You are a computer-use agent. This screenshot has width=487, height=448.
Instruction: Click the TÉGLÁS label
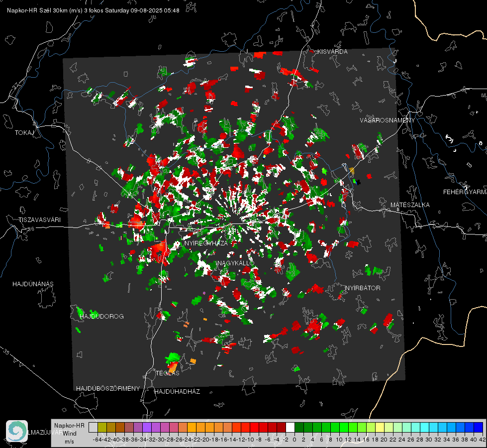[x=168, y=373]
